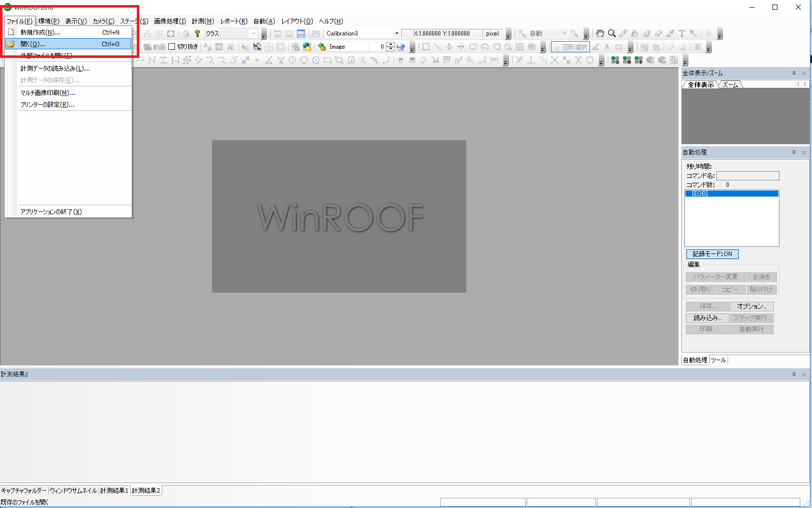Toggle the 切り抜き checkbox
The height and width of the screenshot is (508, 812).
point(171,47)
